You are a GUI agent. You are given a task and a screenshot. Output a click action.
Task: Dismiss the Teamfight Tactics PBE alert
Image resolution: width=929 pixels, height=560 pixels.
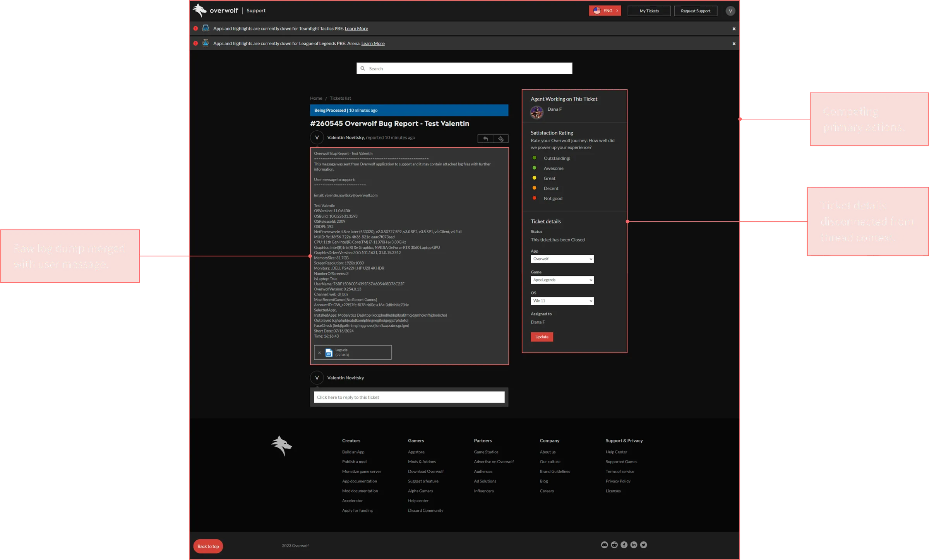(734, 29)
